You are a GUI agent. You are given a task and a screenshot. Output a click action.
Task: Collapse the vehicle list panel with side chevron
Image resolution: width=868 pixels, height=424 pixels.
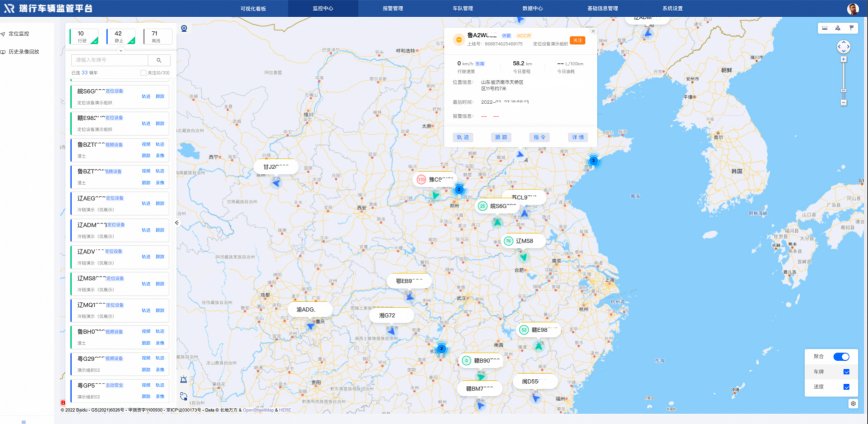[177, 223]
